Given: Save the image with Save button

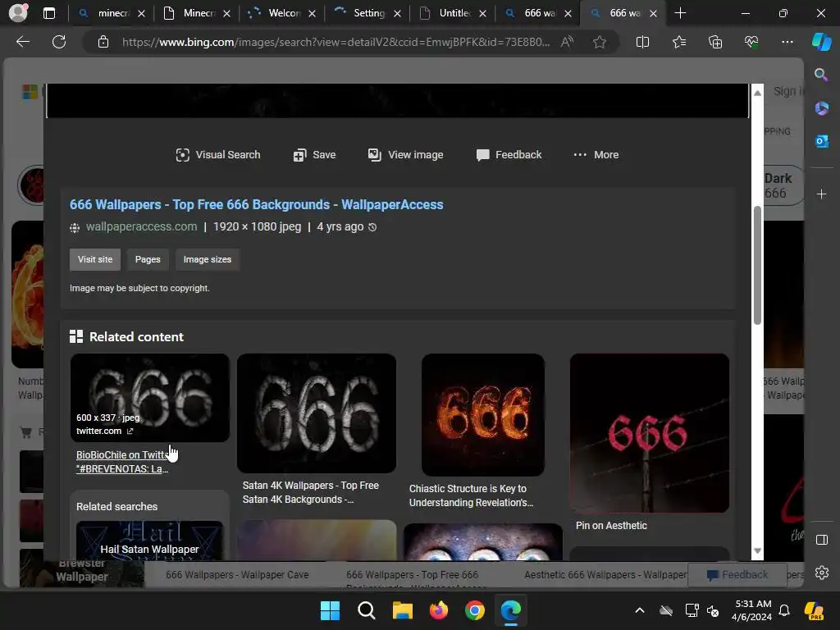Looking at the screenshot, I should [x=314, y=155].
